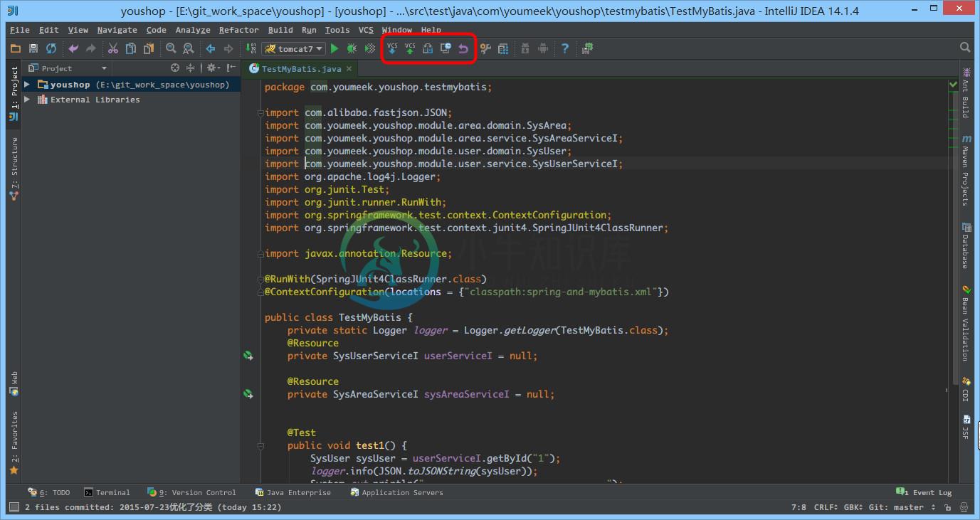Change the GBK file encoding in status bar
Image resolution: width=980 pixels, height=520 pixels.
(854, 507)
